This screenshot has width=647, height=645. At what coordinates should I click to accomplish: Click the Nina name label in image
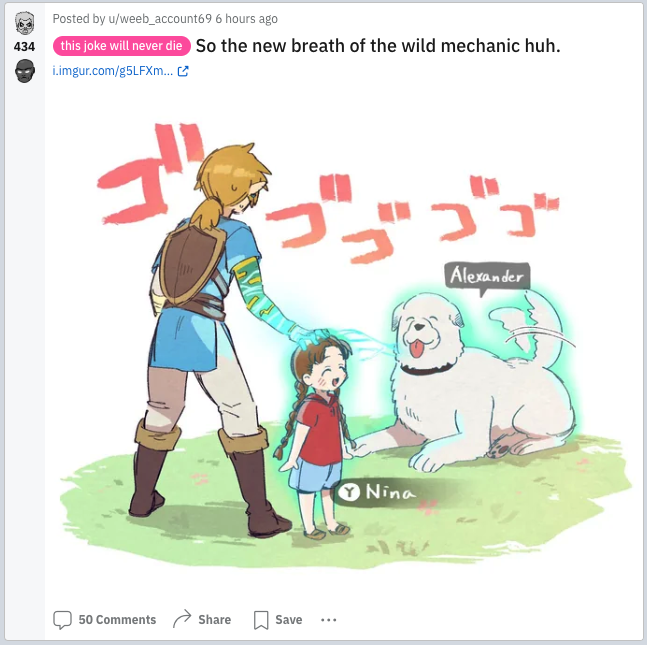pyautogui.click(x=390, y=492)
